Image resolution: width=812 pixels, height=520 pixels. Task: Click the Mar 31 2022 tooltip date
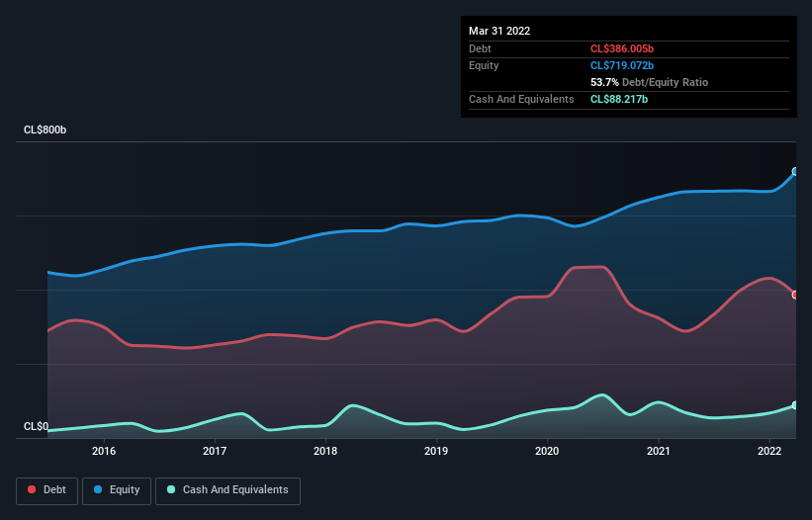[499, 31]
